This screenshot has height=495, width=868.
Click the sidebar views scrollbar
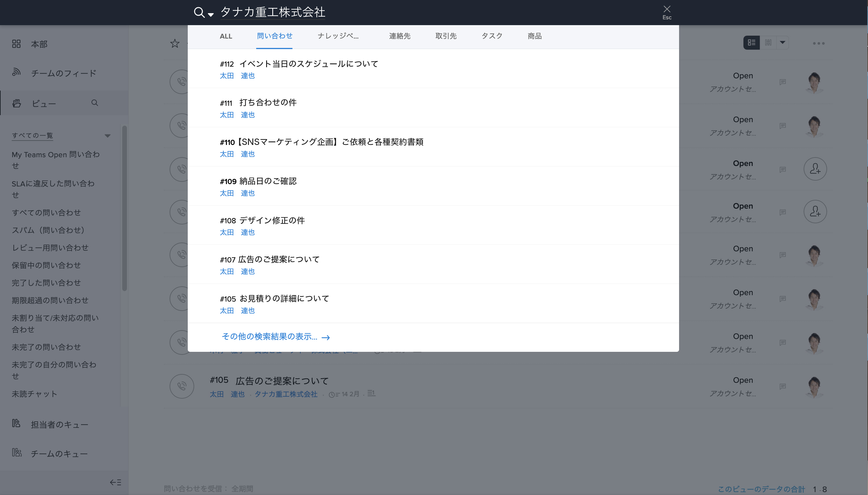point(125,208)
